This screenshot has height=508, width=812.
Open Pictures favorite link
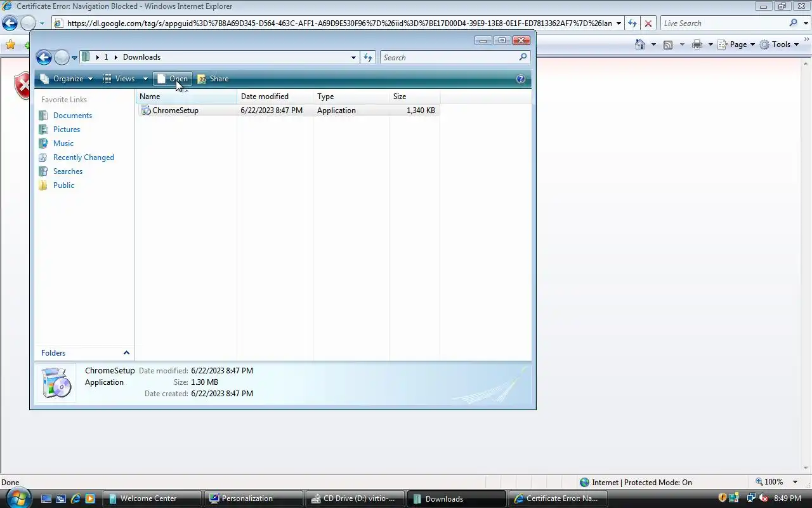(67, 130)
